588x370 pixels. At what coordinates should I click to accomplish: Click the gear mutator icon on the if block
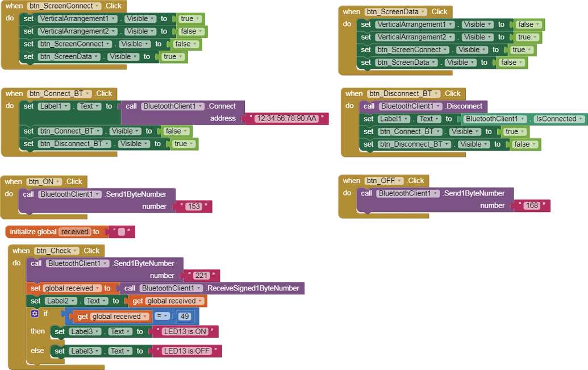35,314
